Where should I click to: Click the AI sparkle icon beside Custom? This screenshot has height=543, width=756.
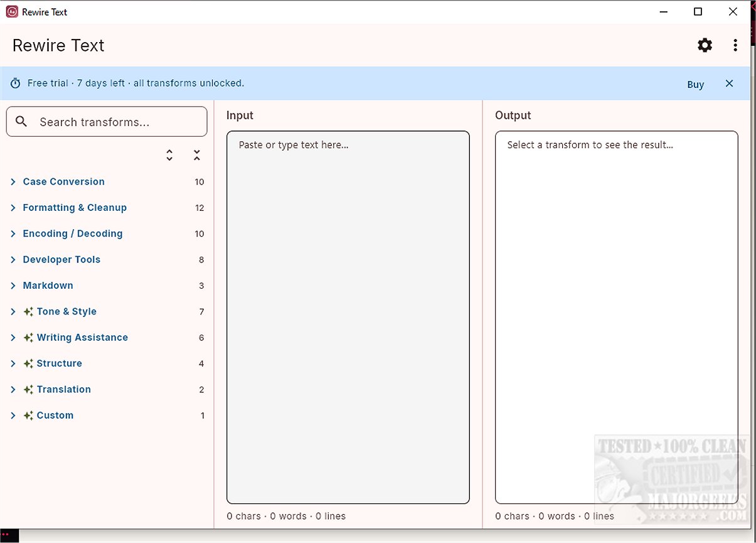click(28, 416)
